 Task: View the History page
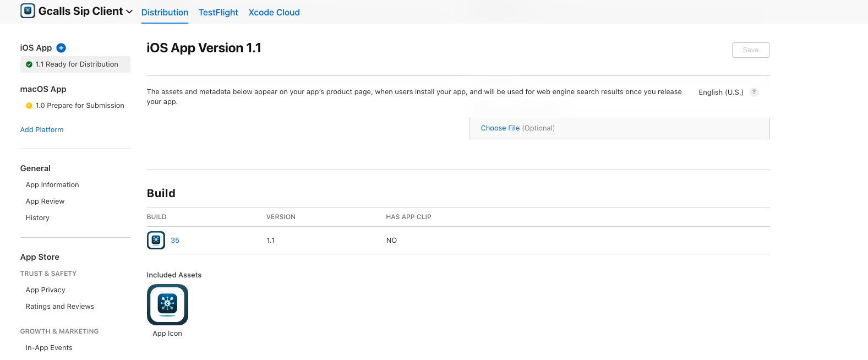tap(37, 218)
